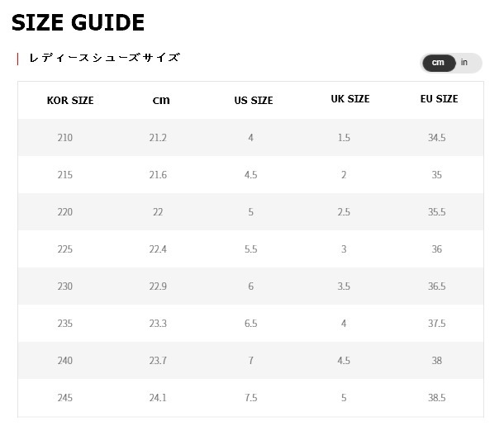This screenshot has height=426, width=504.
Task: Select the US size 7 cell
Action: click(x=250, y=361)
